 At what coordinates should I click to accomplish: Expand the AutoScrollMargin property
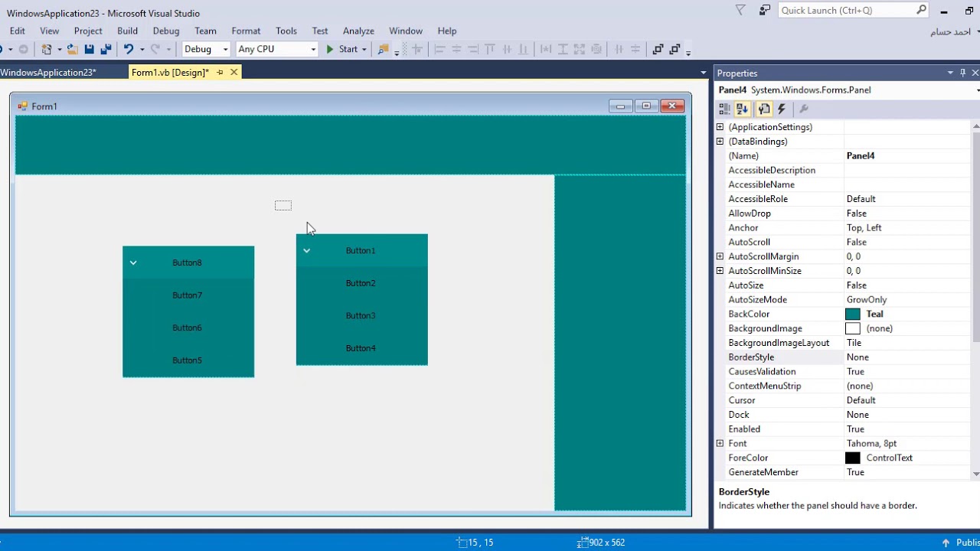pos(720,256)
